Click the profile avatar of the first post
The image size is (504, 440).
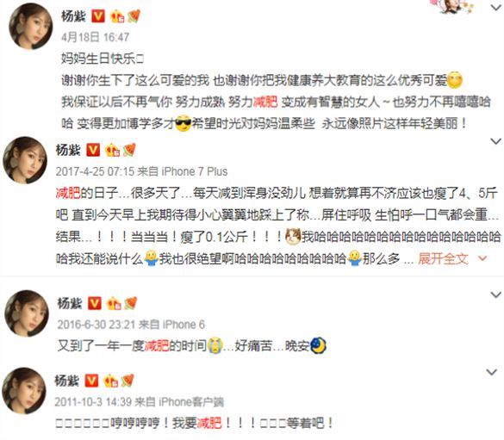coord(31,27)
